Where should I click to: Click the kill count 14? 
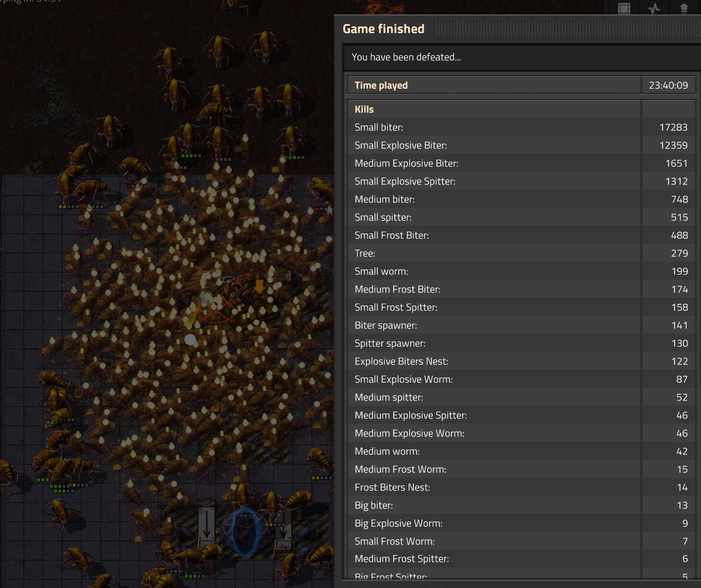point(682,487)
